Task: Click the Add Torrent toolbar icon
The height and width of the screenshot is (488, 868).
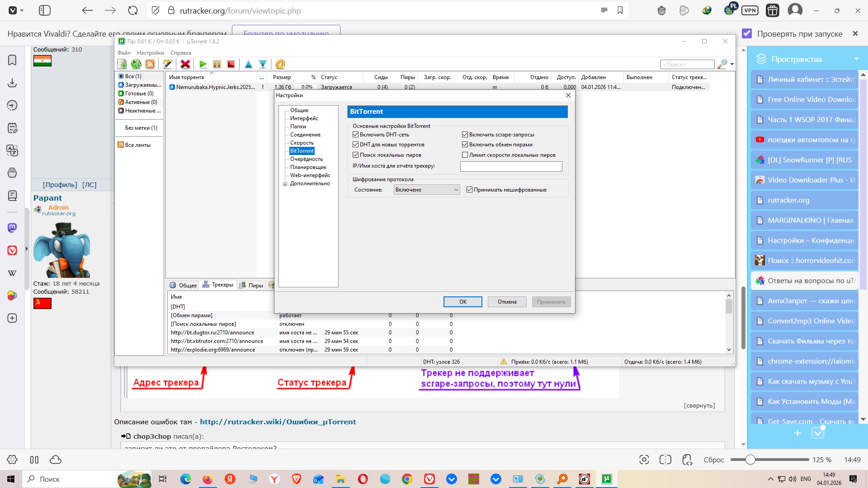Action: (x=122, y=64)
